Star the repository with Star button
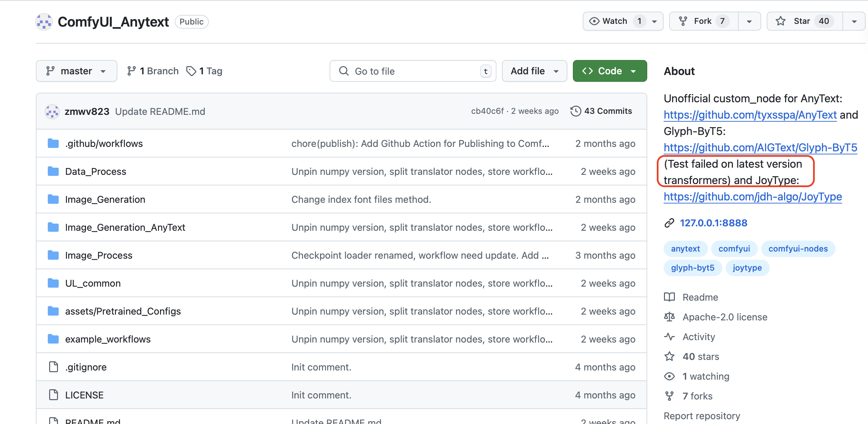This screenshot has height=424, width=868. point(805,21)
